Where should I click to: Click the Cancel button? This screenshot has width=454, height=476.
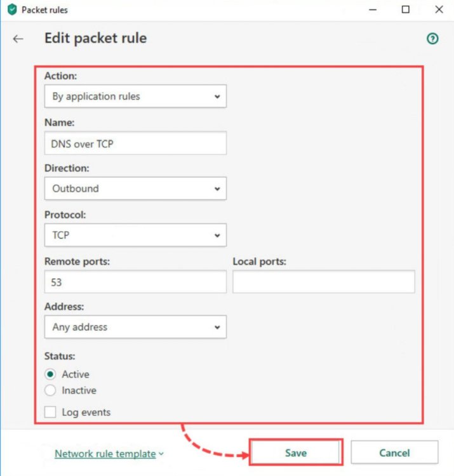pos(394,453)
